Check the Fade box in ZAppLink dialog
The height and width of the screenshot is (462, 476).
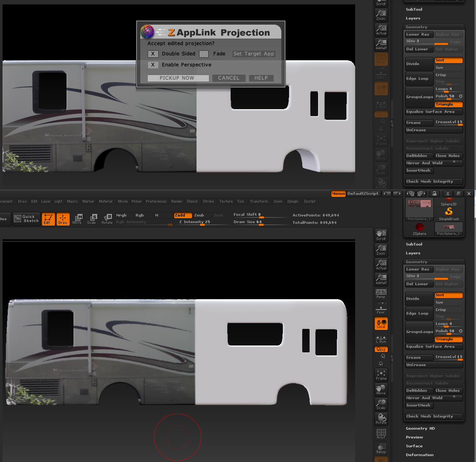204,54
